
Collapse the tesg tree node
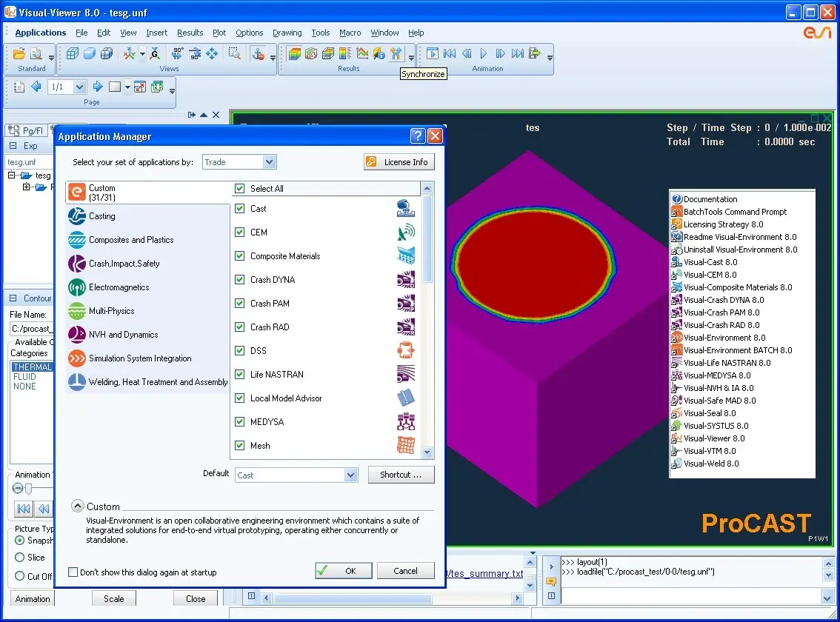coord(11,175)
